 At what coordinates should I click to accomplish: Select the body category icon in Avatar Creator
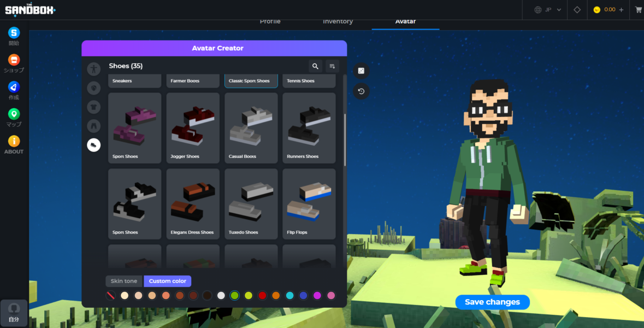pos(93,69)
